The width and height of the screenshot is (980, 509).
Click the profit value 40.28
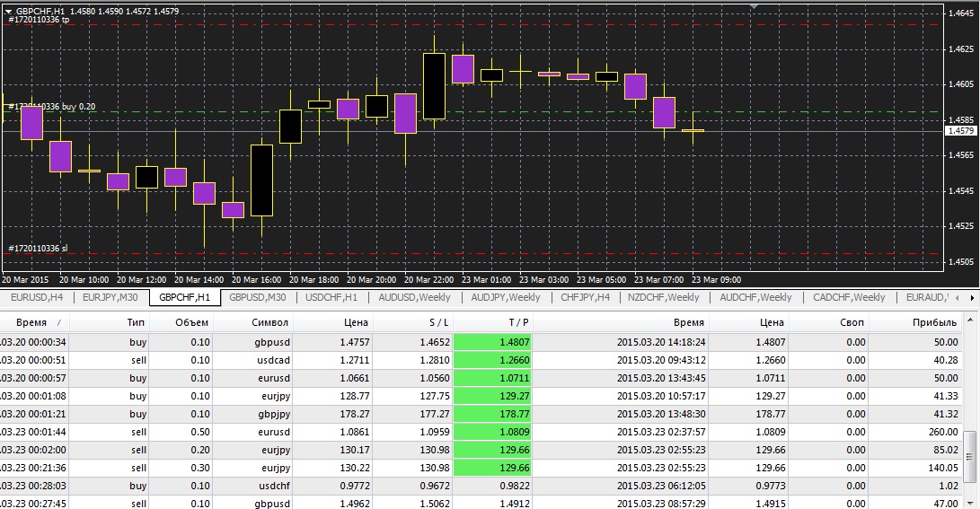[946, 360]
